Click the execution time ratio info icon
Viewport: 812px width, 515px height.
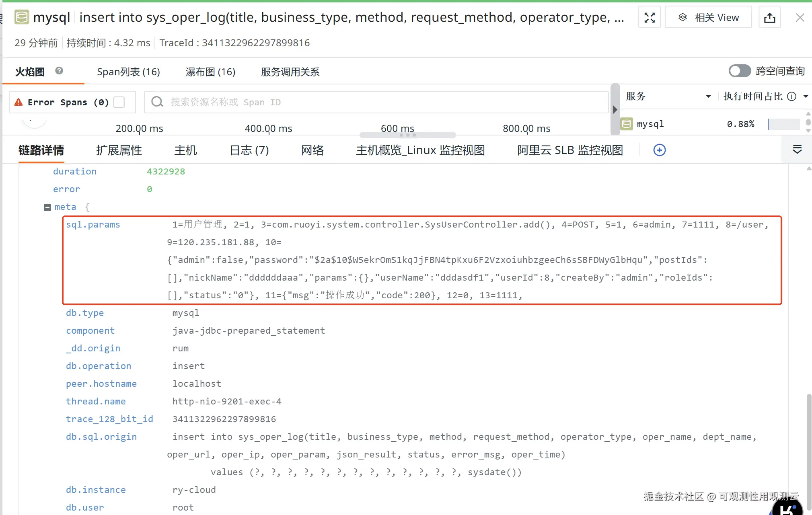(x=791, y=96)
